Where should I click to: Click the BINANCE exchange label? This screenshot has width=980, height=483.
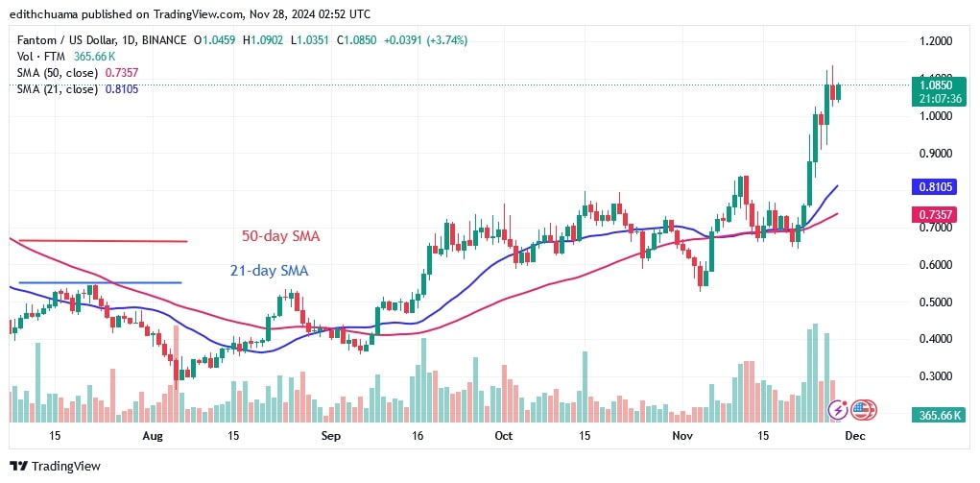[x=163, y=40]
